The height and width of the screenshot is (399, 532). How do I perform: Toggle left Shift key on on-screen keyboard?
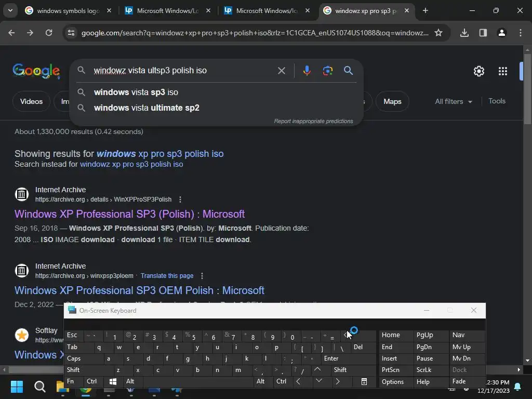click(88, 370)
